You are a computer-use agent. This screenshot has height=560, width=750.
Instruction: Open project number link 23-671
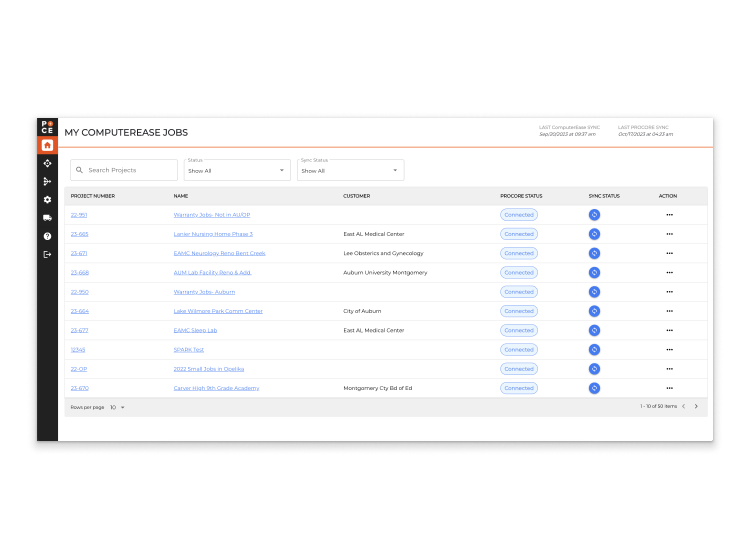click(79, 253)
